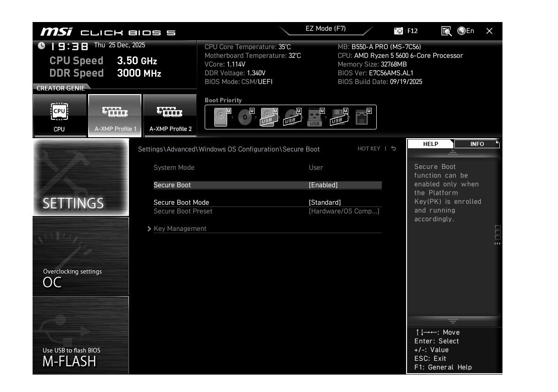558x392 pixels.
Task: Click the VCore 1.114V reading
Action: pyautogui.click(x=225, y=64)
